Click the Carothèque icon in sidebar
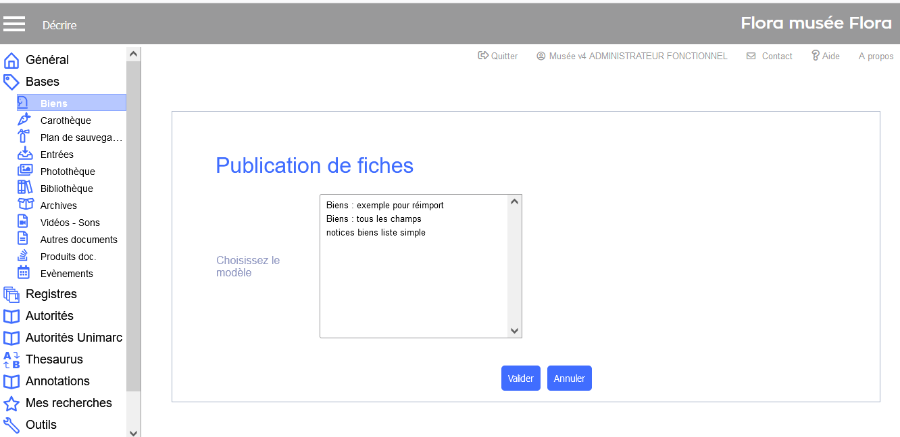The height and width of the screenshot is (437, 900). [25, 120]
